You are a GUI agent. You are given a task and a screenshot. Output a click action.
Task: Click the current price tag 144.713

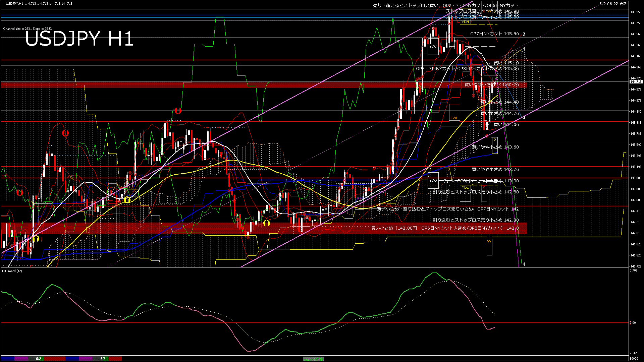coord(636,81)
